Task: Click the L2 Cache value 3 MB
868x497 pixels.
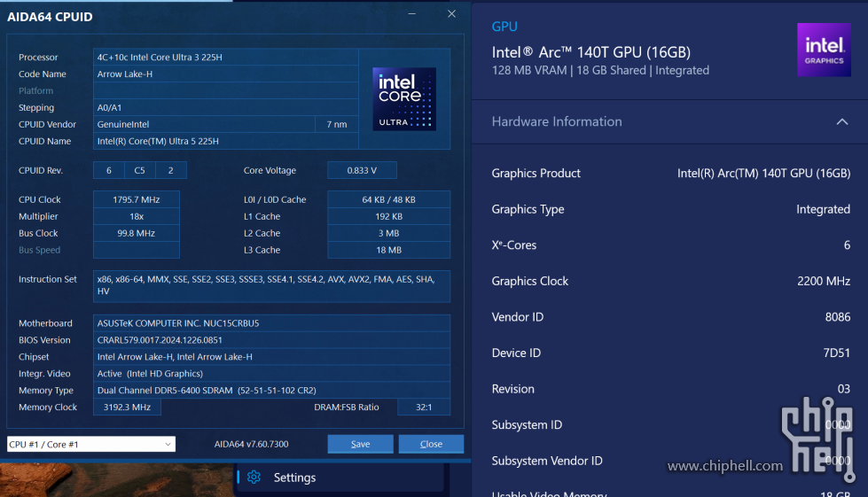Action: click(388, 233)
